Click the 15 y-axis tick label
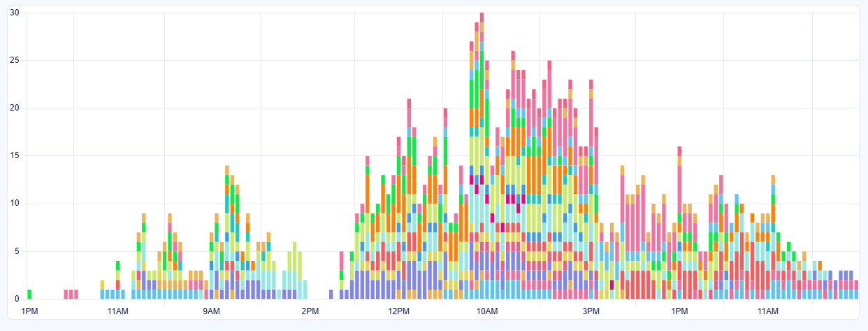Viewport: 868px width, 331px height. click(x=15, y=155)
